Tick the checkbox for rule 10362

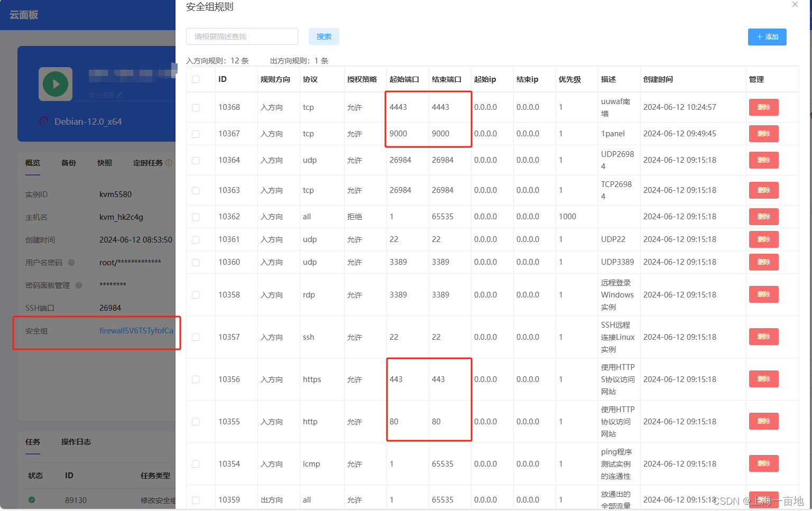(x=196, y=217)
